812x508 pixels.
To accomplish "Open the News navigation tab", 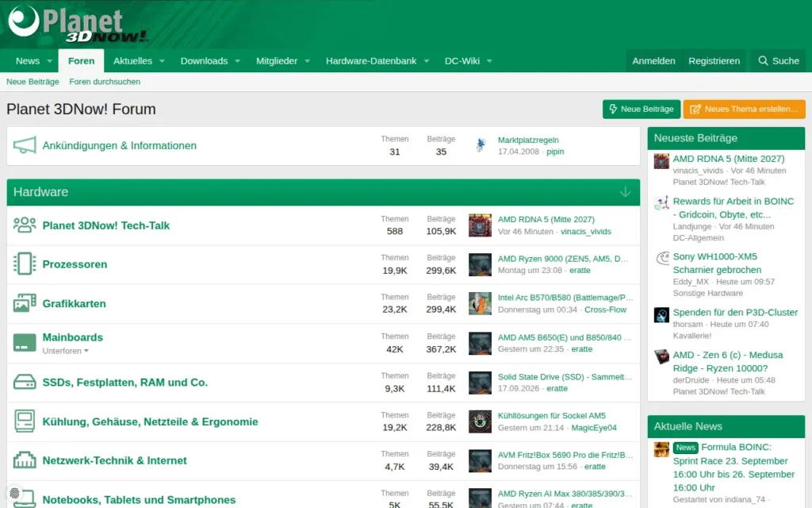I will click(28, 61).
